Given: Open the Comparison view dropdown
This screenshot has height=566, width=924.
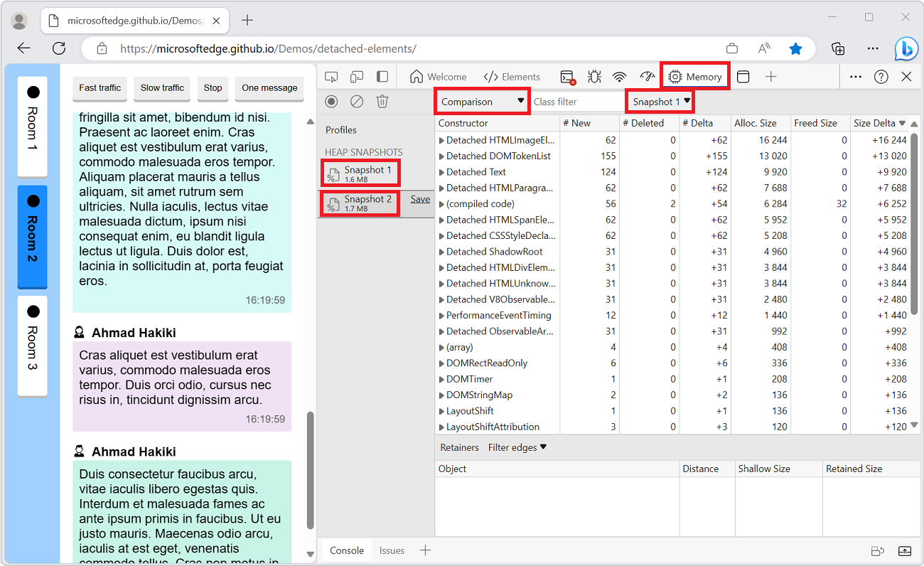Looking at the screenshot, I should pyautogui.click(x=483, y=102).
